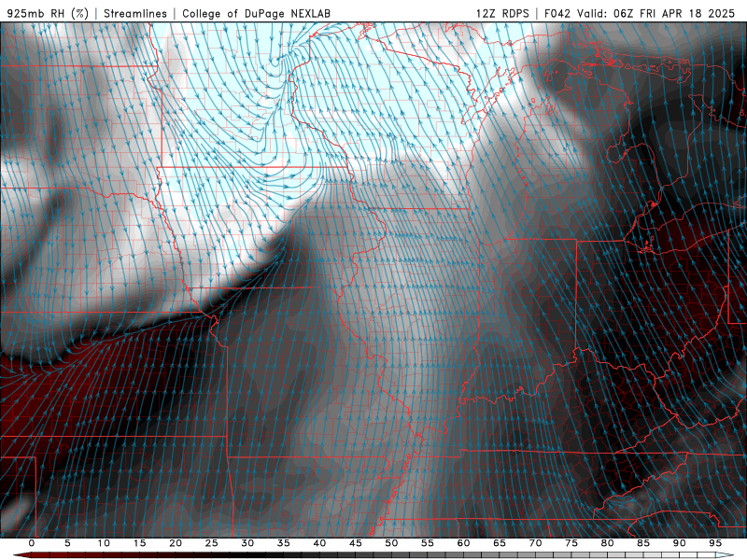Click the "Valid: 06Z FRI APR 18 2025" text

656,13
